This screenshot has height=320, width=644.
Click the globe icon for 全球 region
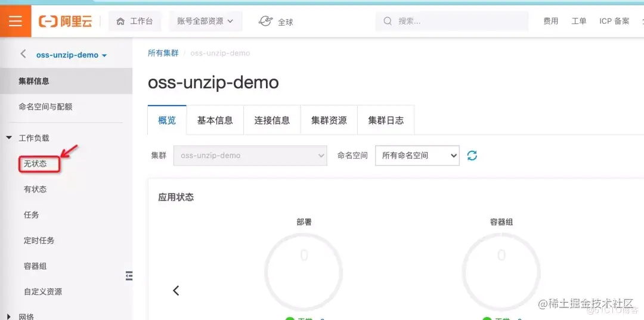point(265,21)
